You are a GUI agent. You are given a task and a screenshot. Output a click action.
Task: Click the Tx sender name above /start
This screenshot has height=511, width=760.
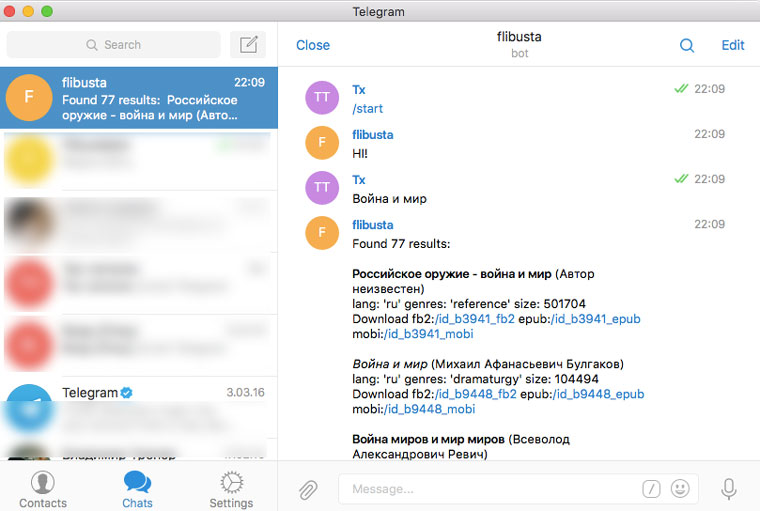(x=359, y=90)
